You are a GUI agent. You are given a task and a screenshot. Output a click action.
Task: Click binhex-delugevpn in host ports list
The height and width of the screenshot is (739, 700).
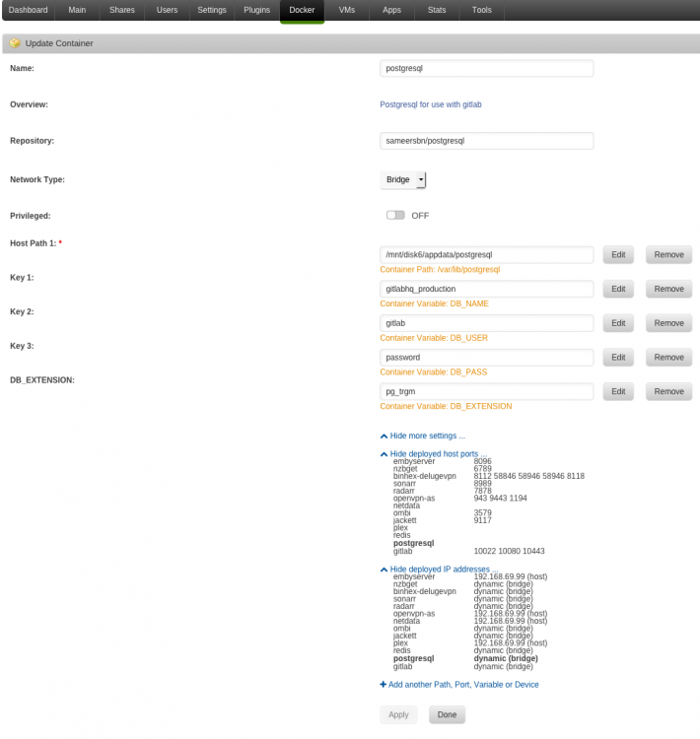tap(425, 476)
